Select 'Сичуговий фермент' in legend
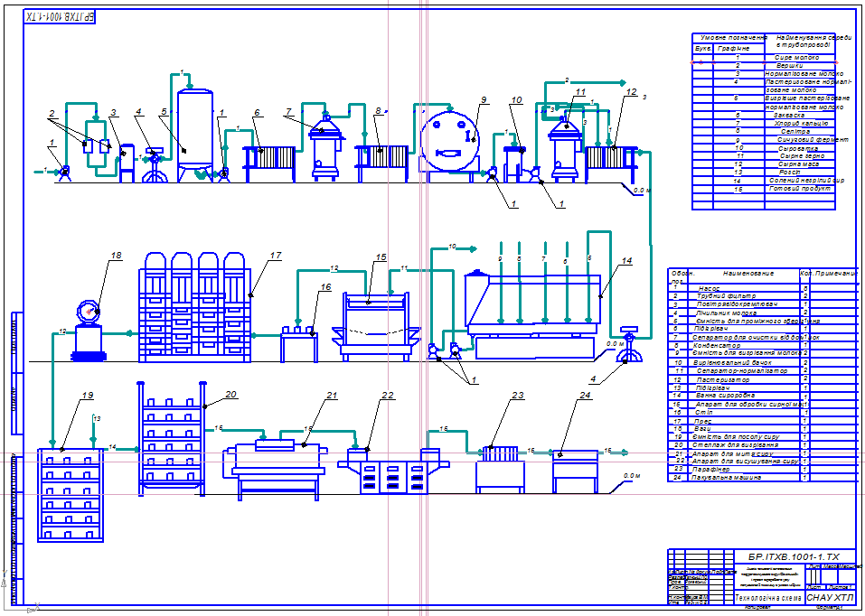The image size is (865, 616). click(x=813, y=140)
